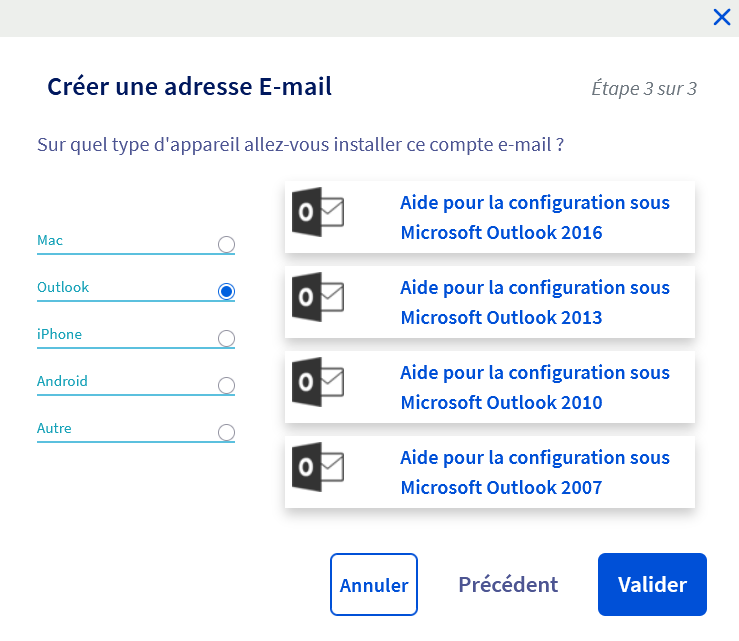Image resolution: width=739 pixels, height=641 pixels.
Task: Select the Outlook radio button
Action: click(226, 291)
